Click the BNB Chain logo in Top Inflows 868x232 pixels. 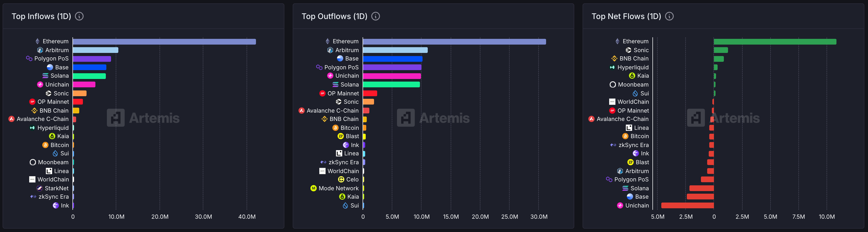34,110
